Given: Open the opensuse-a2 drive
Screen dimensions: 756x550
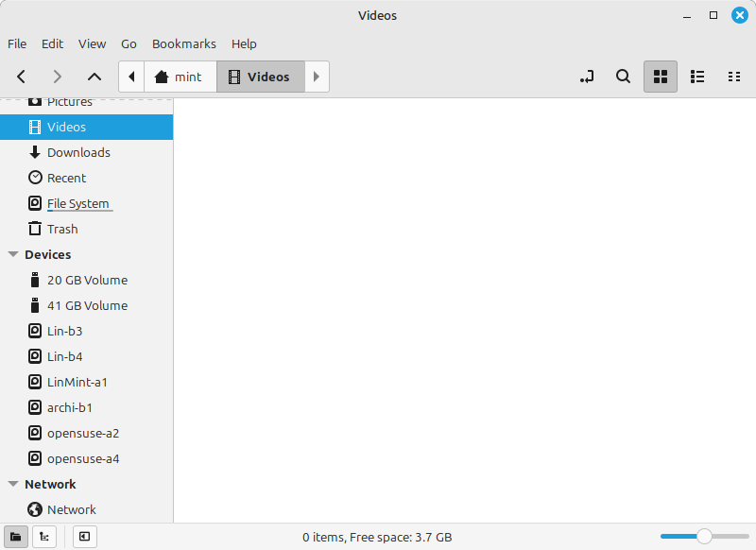Looking at the screenshot, I should tap(87, 434).
